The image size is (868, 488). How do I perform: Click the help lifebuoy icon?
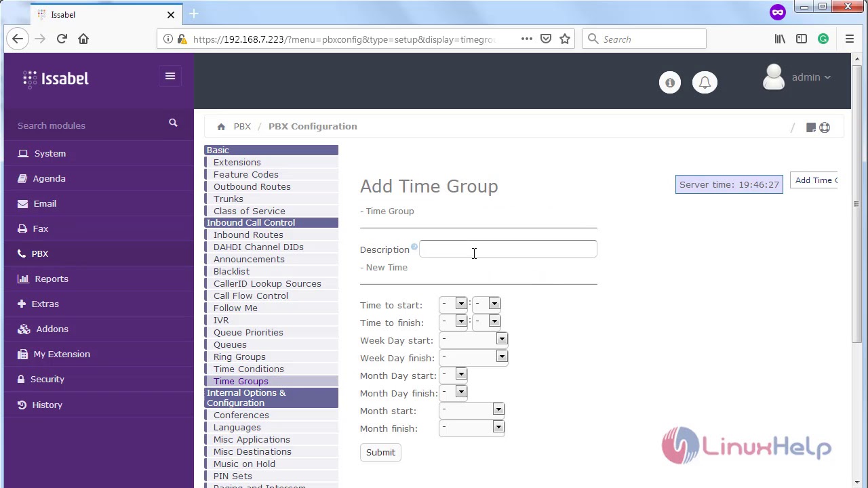(825, 127)
